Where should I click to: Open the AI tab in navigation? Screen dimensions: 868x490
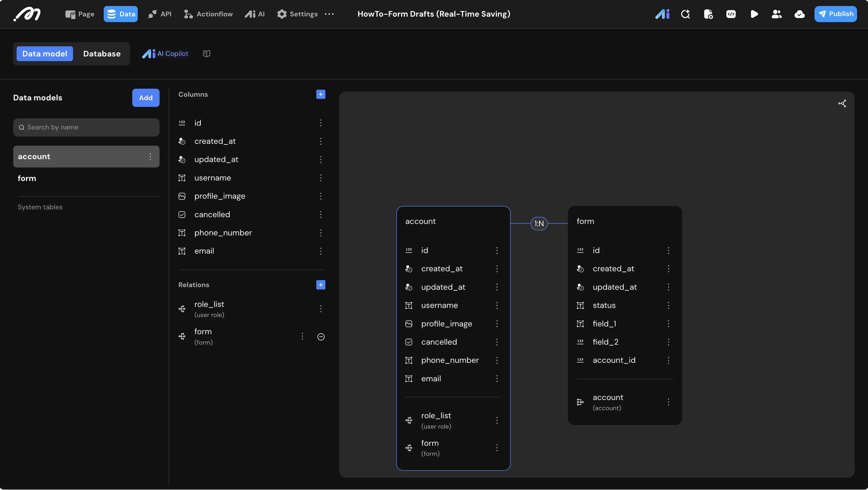pyautogui.click(x=255, y=14)
